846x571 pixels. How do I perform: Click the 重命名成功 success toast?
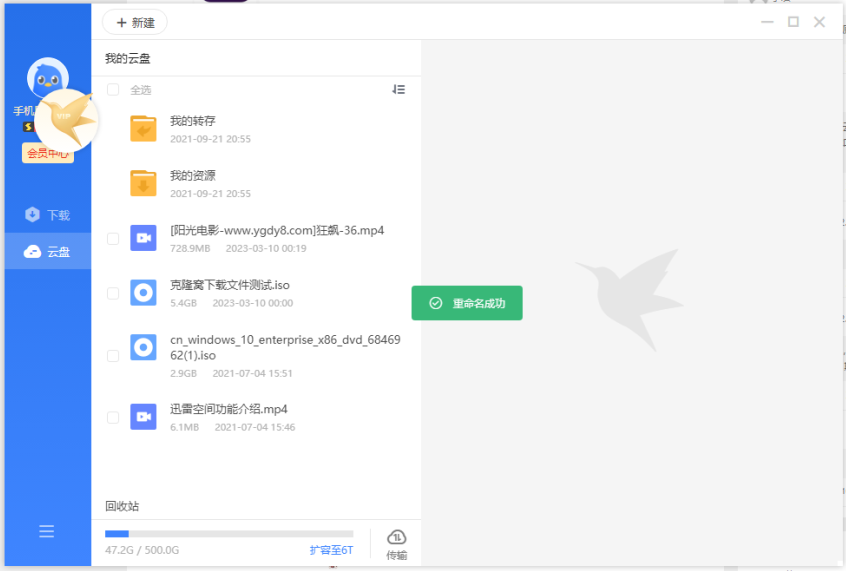467,303
